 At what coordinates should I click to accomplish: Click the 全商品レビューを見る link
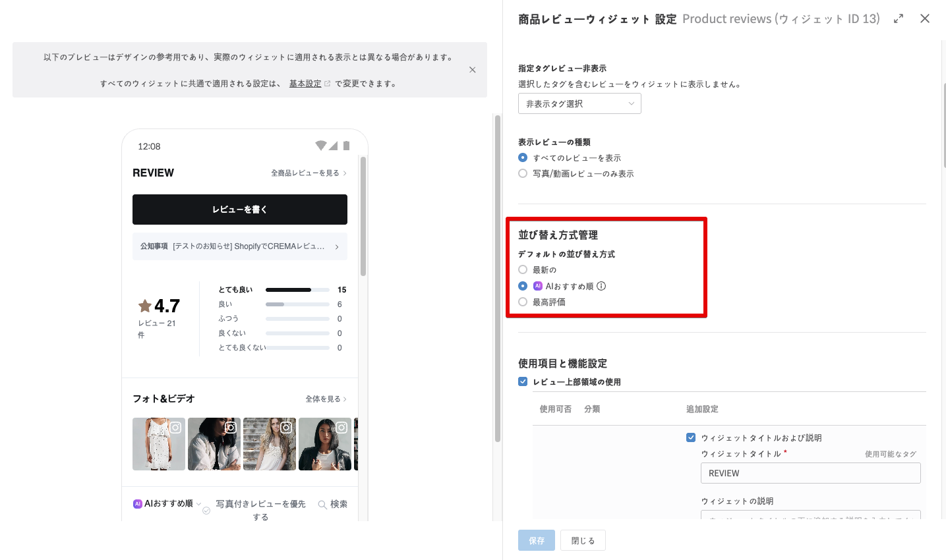309,173
